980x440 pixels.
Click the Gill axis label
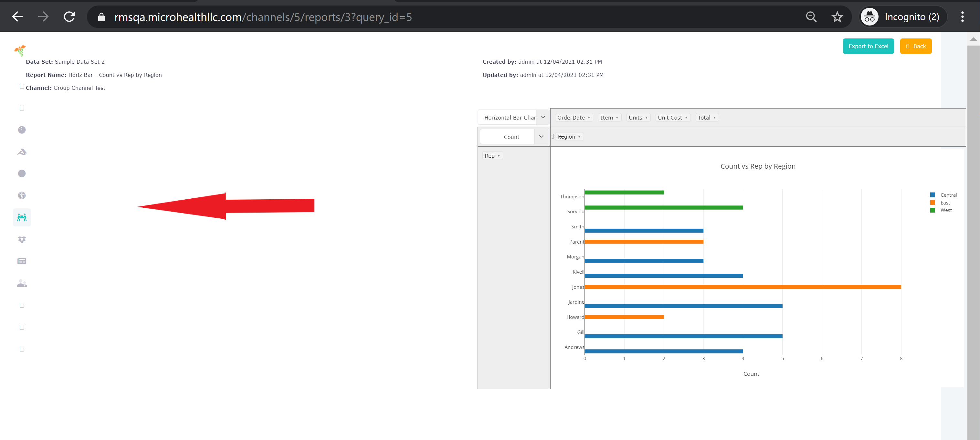(581, 332)
